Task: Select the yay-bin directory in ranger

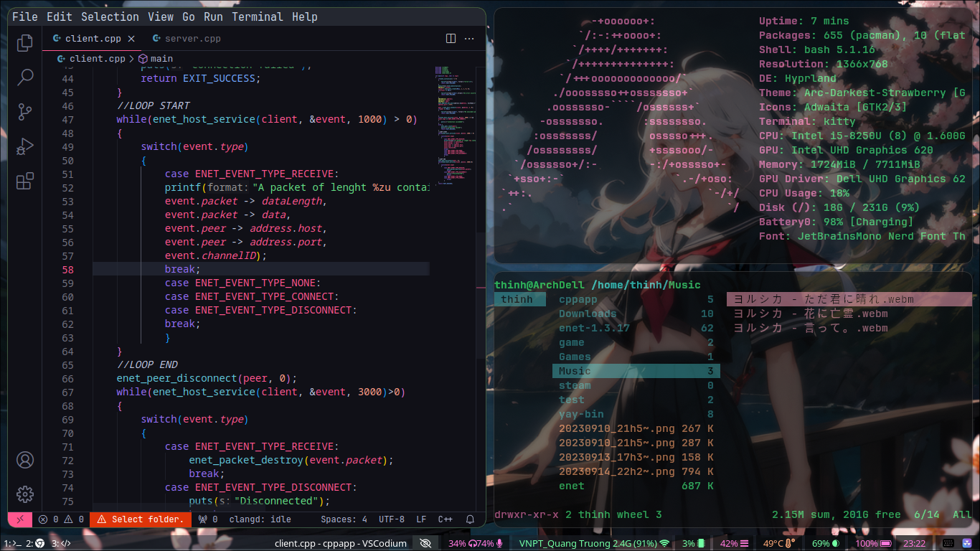Action: 636,414
